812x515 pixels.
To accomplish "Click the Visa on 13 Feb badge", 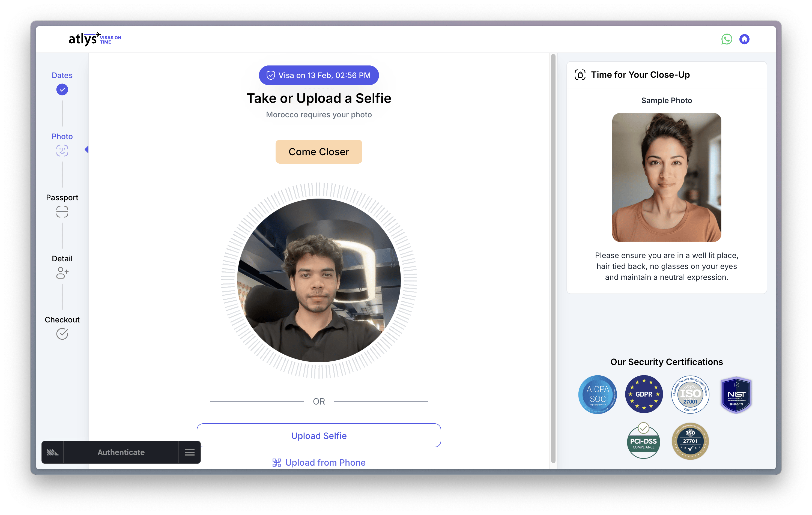I will [x=319, y=75].
